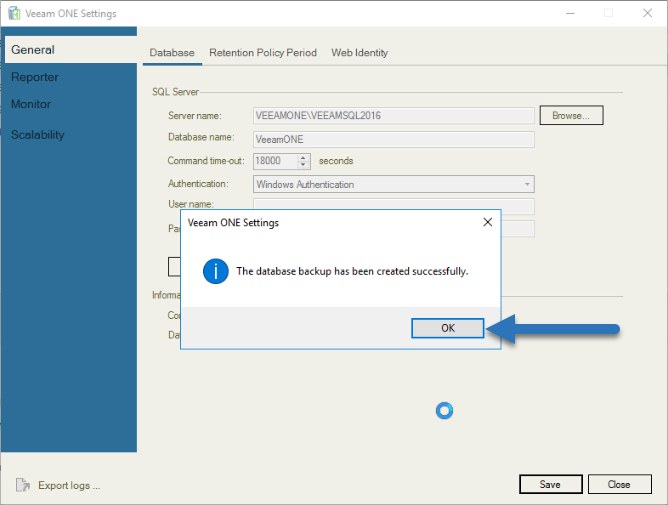This screenshot has height=505, width=668.
Task: Click the blue information icon in dialog
Action: [216, 271]
